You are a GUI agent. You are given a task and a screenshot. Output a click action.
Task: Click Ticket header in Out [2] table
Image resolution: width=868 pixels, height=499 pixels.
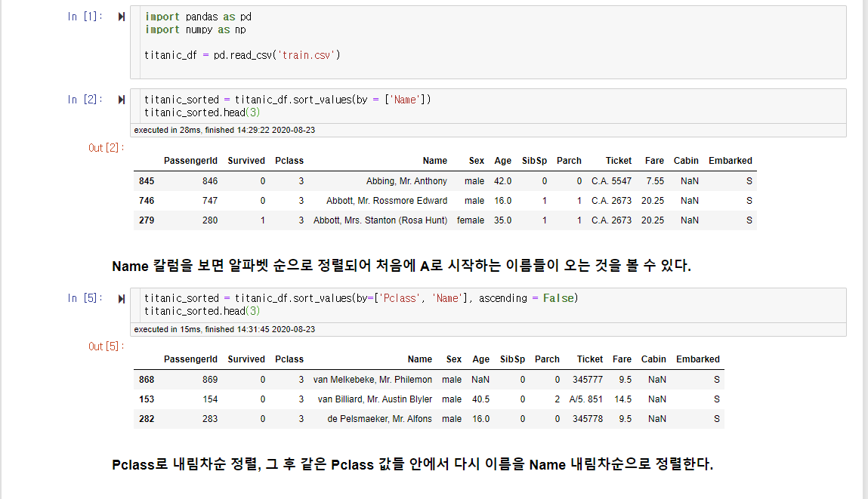[x=619, y=161]
